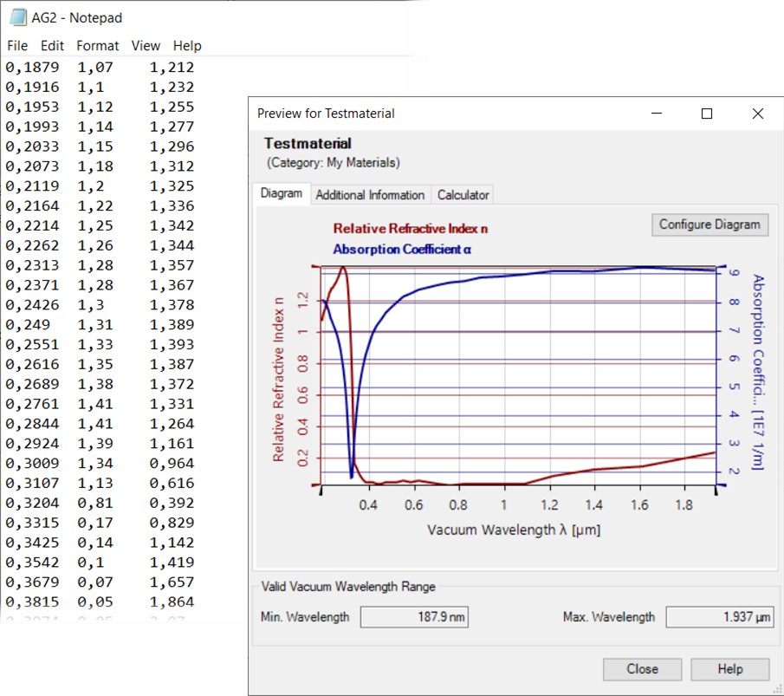The height and width of the screenshot is (696, 784).
Task: Click the minimize icon on Preview window
Action: pos(656,114)
